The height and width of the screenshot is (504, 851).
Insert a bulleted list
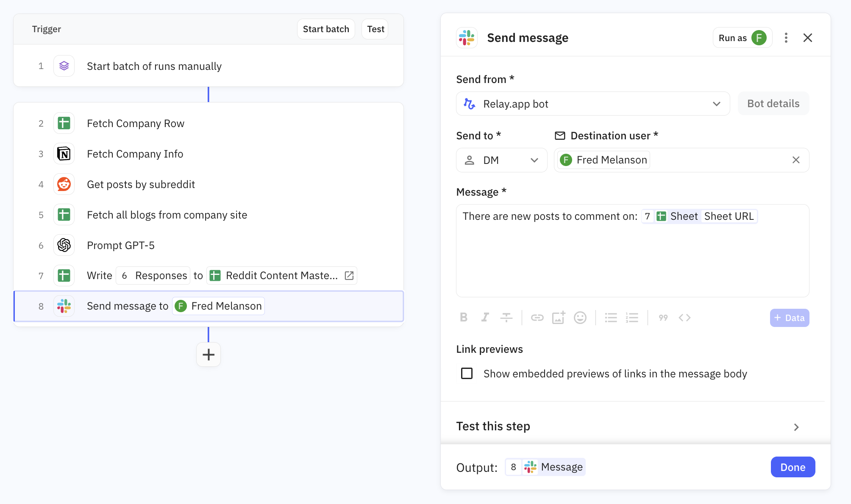[611, 318]
